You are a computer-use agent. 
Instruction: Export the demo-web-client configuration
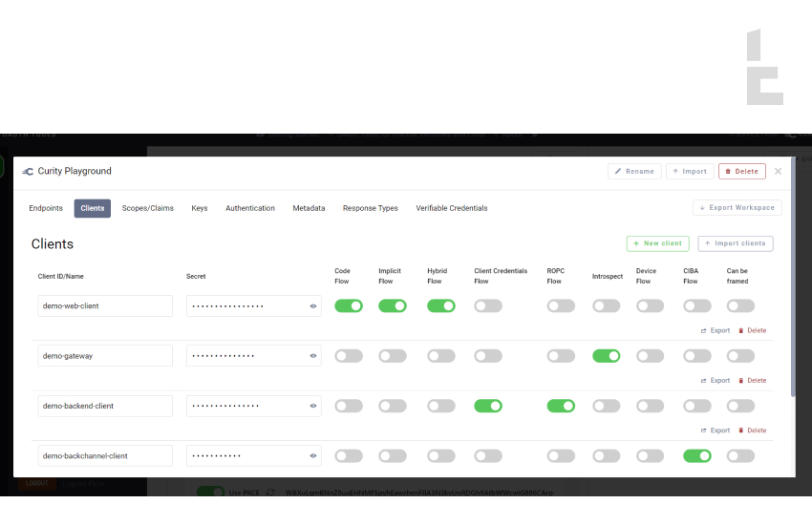tap(716, 330)
